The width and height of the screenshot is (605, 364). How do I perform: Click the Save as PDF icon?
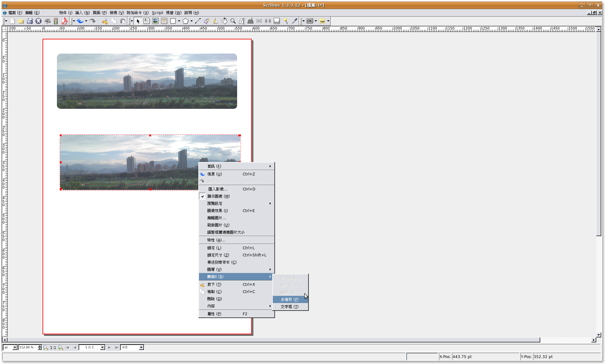pyautogui.click(x=64, y=21)
